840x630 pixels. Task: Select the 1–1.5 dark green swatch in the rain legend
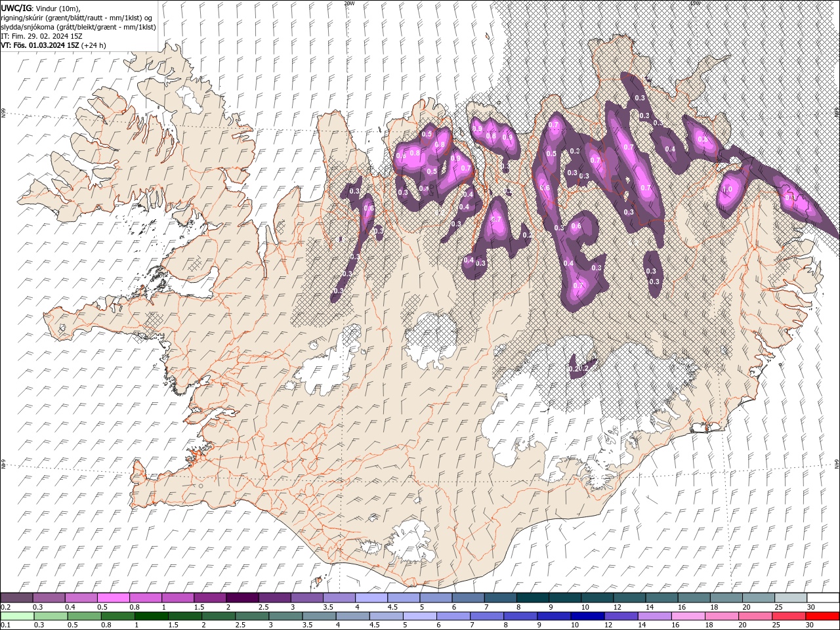click(151, 616)
